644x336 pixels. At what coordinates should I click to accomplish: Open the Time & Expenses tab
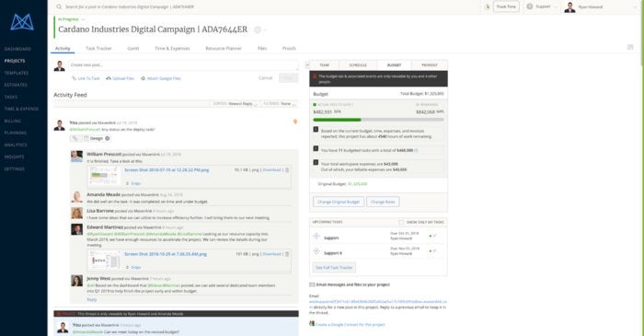pos(172,48)
